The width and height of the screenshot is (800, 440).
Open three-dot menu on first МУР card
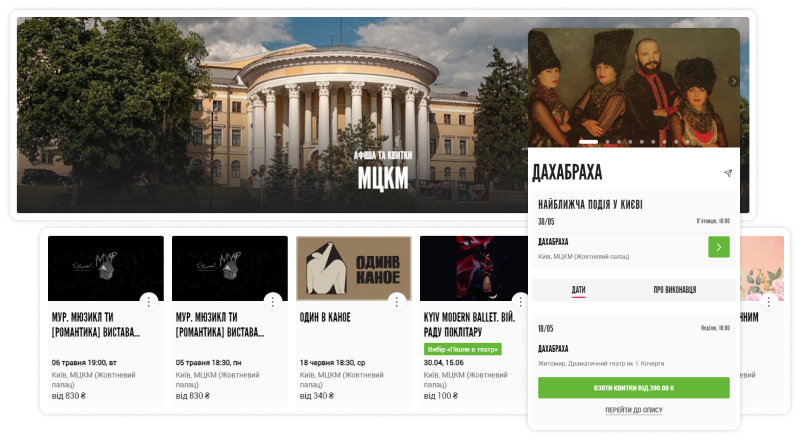(148, 302)
